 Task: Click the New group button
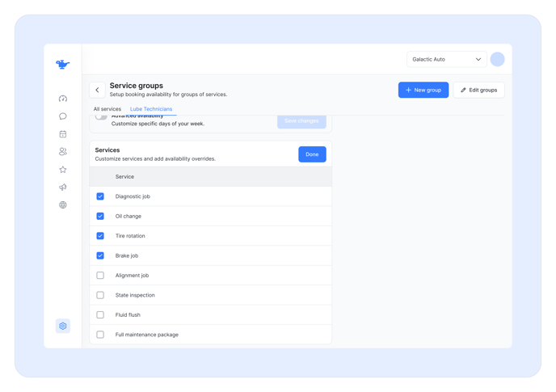(x=423, y=90)
